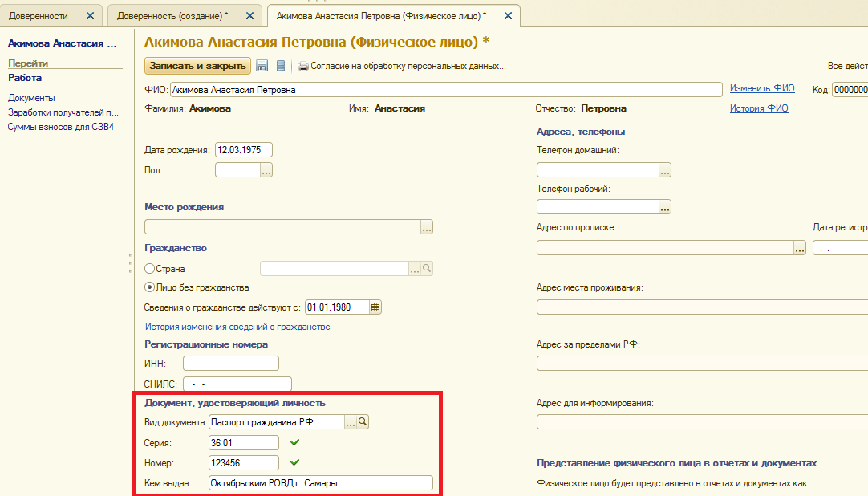Image resolution: width=868 pixels, height=496 pixels.
Task: Open История изменения сведений о гражданстве link
Action: 237,327
